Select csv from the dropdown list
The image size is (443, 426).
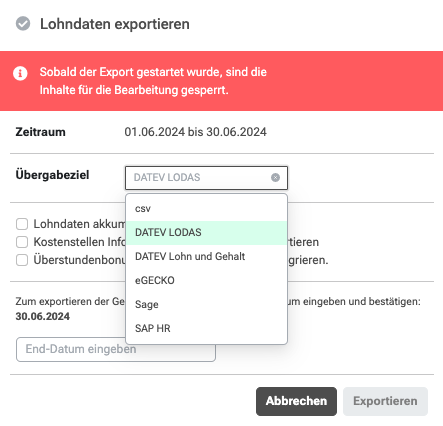206,209
